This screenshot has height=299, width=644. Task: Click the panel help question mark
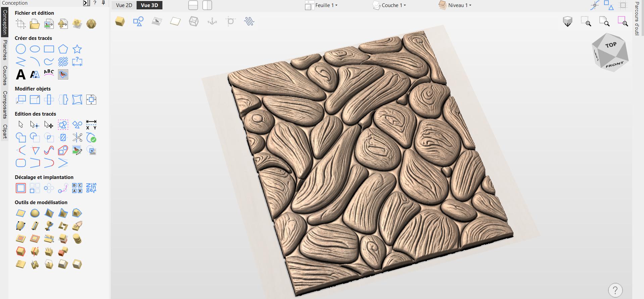(x=95, y=3)
